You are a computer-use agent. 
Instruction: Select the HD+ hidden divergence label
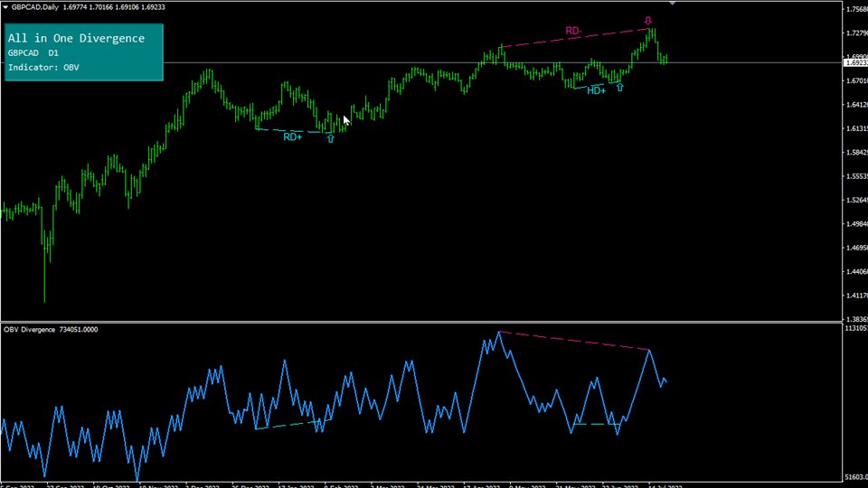pos(596,90)
